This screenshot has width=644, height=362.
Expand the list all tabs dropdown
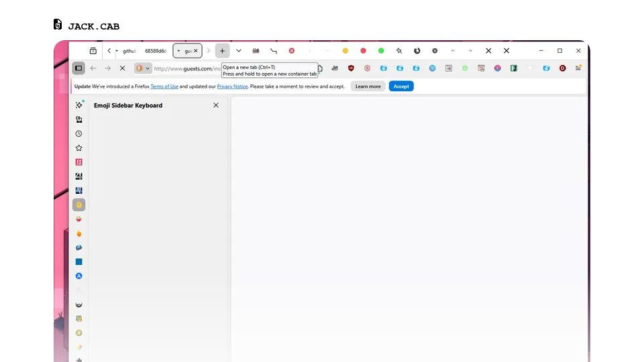click(239, 51)
